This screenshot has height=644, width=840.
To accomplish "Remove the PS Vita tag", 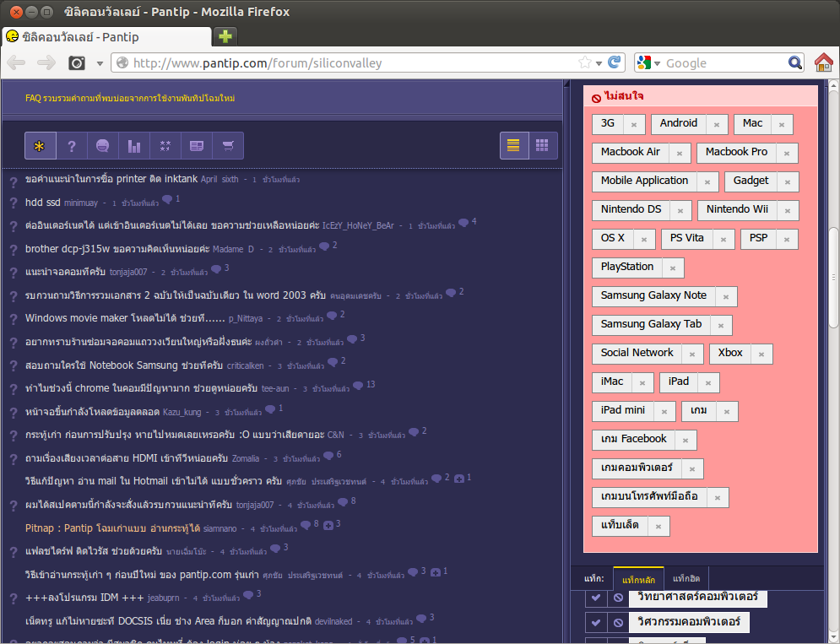I will [723, 240].
